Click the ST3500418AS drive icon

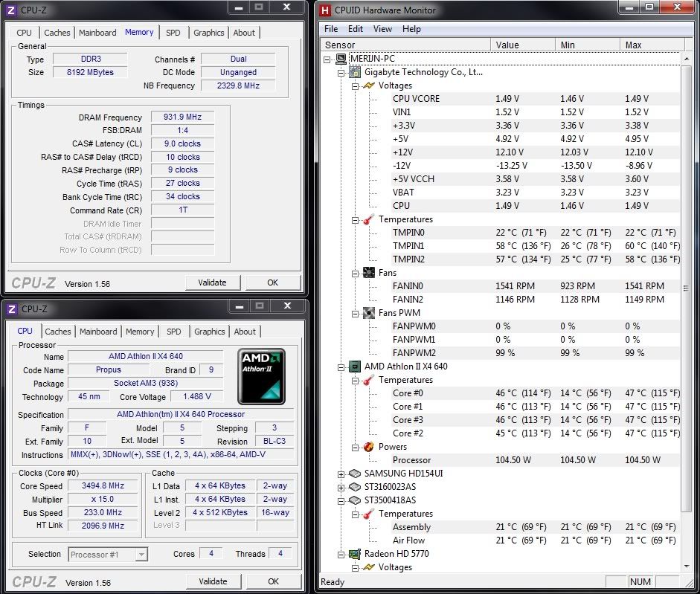pos(355,500)
